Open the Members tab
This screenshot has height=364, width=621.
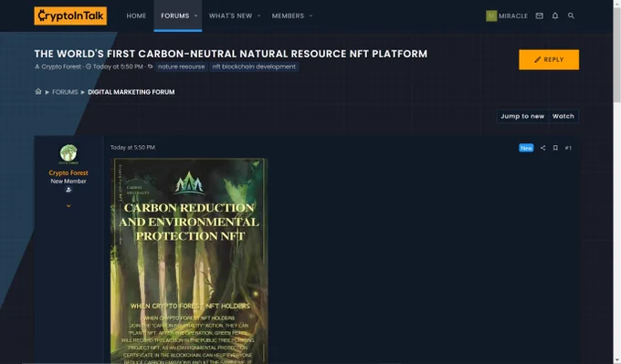coord(288,16)
